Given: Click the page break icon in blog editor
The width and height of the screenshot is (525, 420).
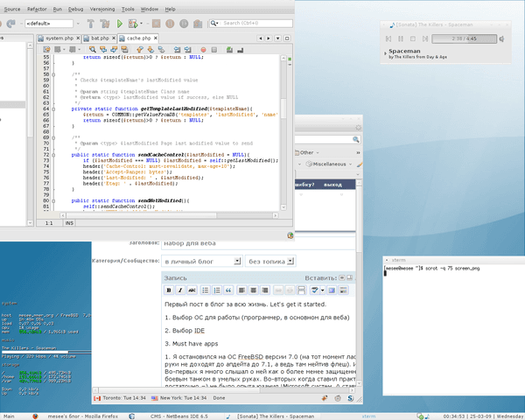Looking at the screenshot, I should (x=301, y=290).
